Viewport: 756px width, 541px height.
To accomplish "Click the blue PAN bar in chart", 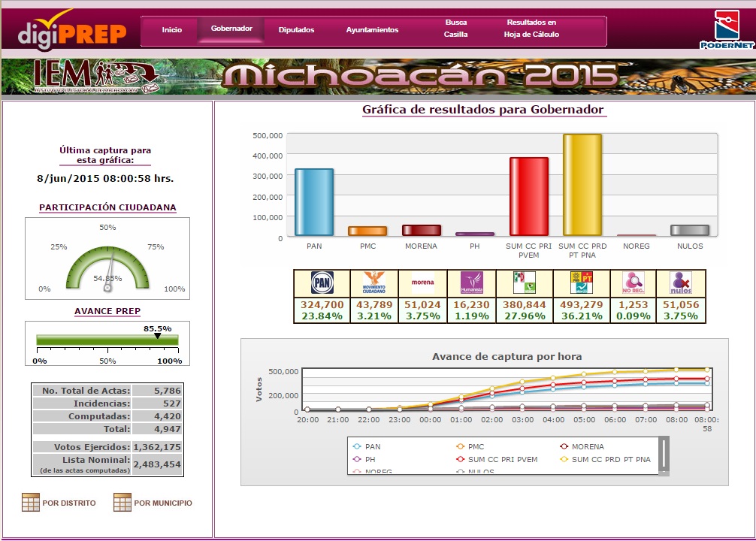I will point(314,202).
